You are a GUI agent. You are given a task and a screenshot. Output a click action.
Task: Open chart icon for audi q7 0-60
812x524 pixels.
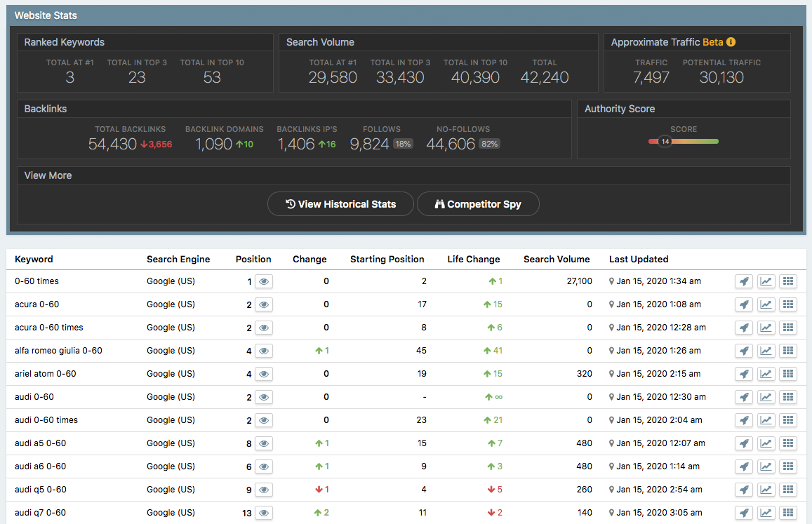point(766,513)
